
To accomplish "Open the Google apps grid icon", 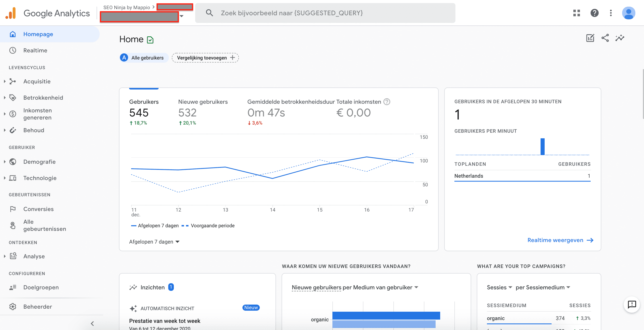I will [577, 13].
